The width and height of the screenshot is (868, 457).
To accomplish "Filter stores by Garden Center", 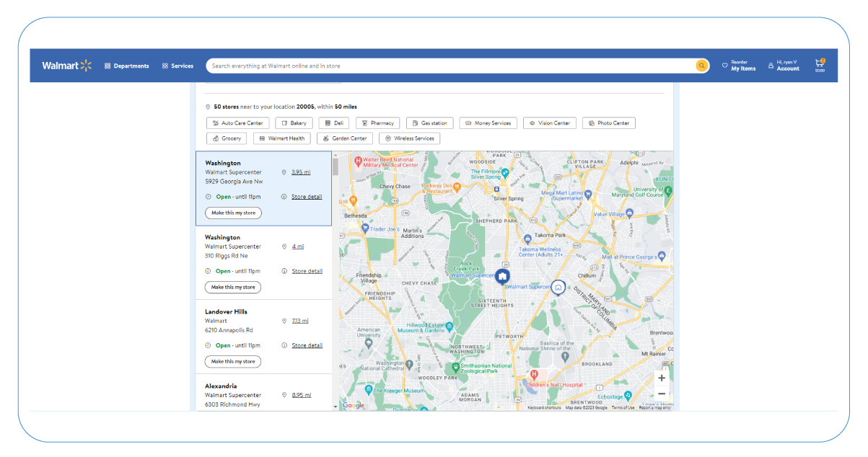I will (345, 138).
